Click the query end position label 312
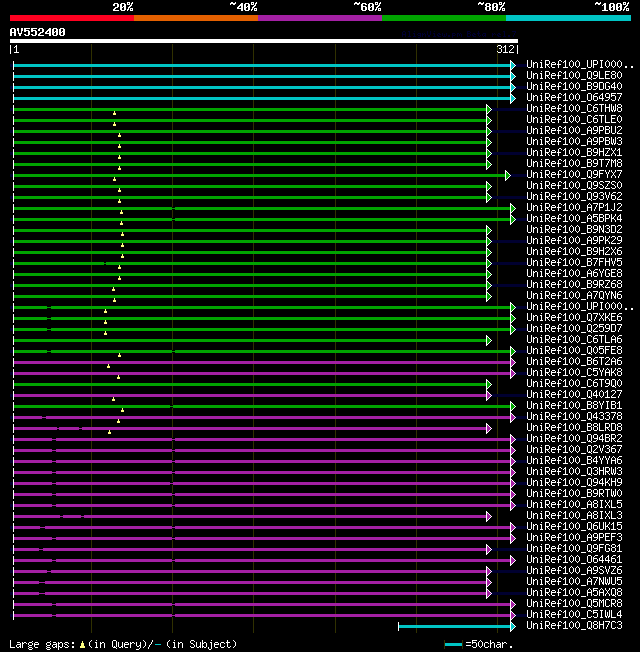This screenshot has width=640, height=652. click(x=505, y=49)
